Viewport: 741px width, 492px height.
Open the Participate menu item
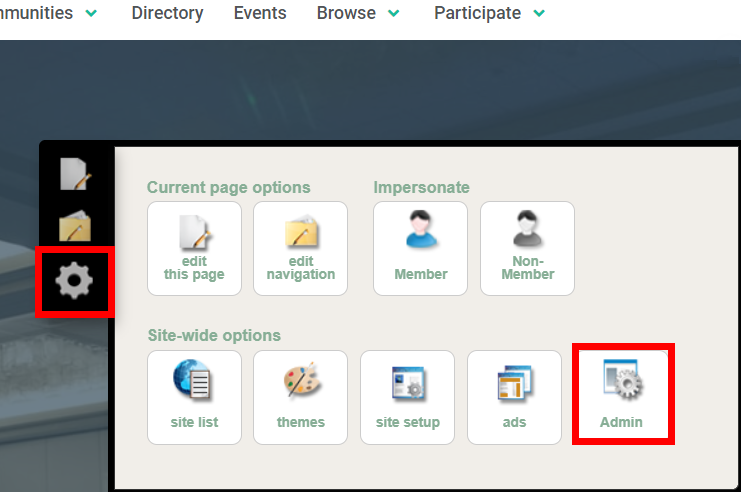(477, 13)
